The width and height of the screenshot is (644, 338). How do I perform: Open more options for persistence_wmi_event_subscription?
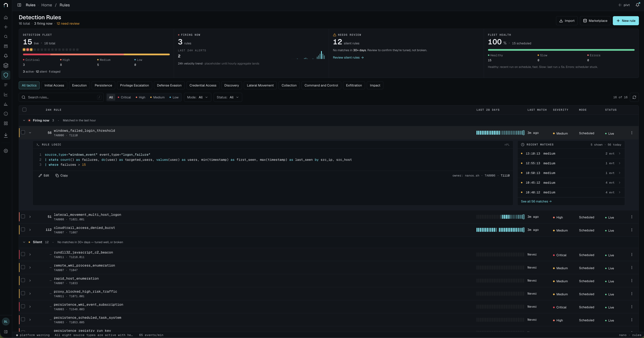632,307
